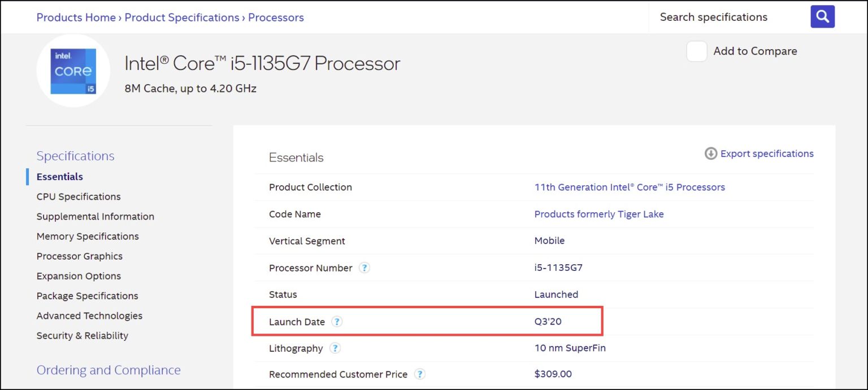
Task: Open the Advanced Technologies sidebar entry
Action: 89,316
